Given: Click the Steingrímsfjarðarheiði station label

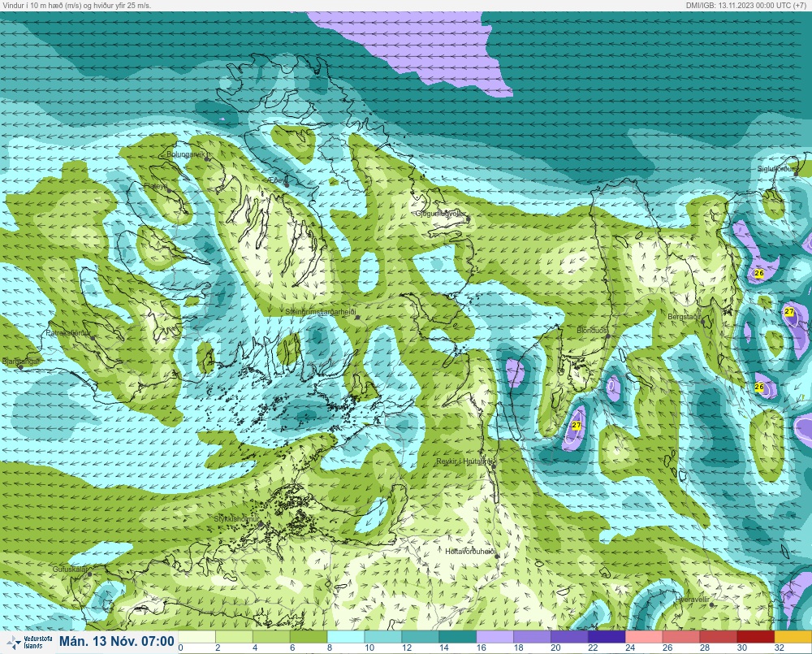Looking at the screenshot, I should [x=321, y=312].
